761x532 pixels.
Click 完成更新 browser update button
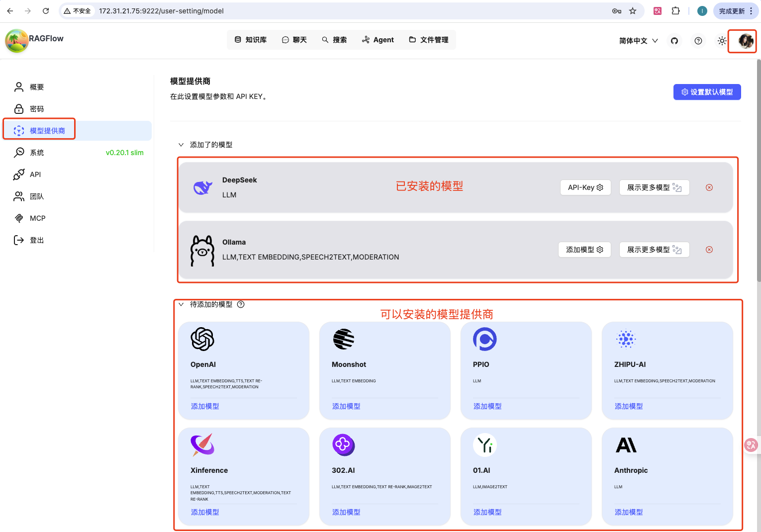(736, 11)
